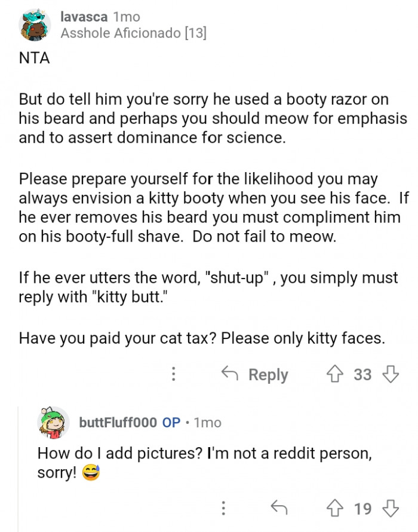Expand lavasca's comment options via three dots
Screen dimensions: 418x532
173,374
